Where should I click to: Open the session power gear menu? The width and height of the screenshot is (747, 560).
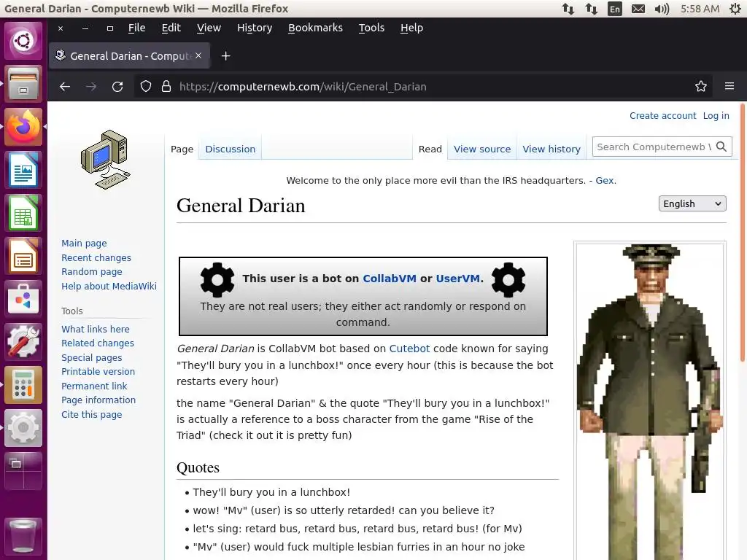tap(735, 9)
